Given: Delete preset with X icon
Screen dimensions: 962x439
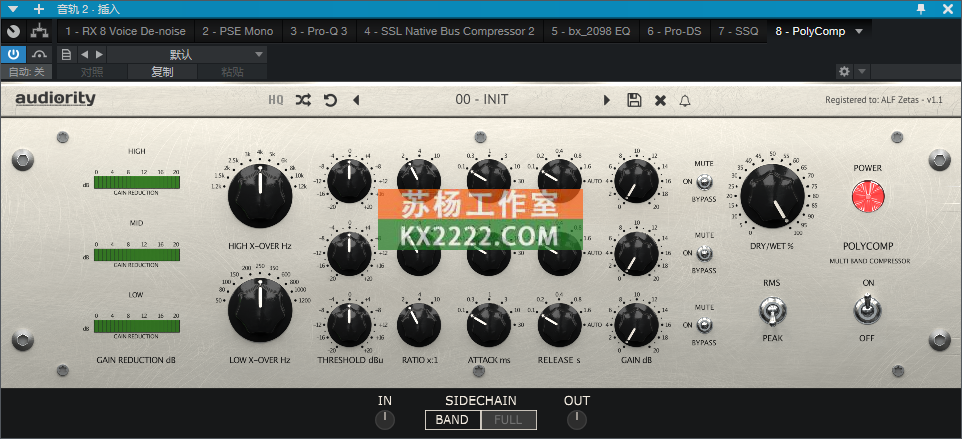Looking at the screenshot, I should 660,101.
